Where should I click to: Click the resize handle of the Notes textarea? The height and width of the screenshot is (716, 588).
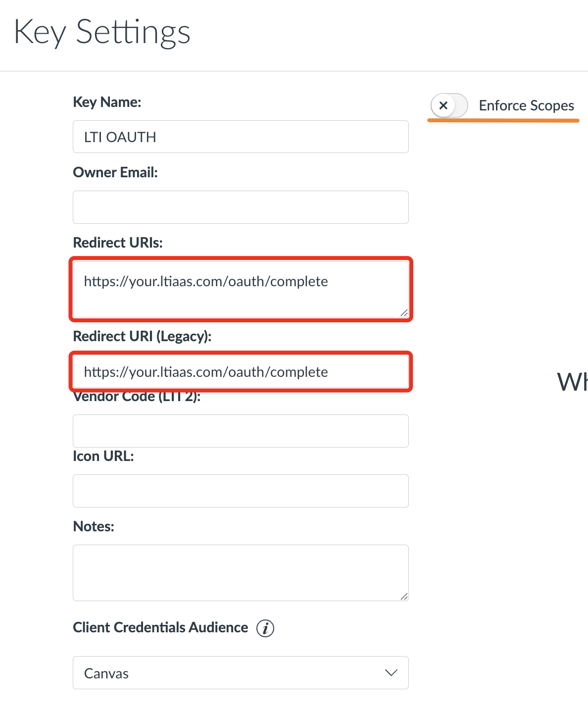coord(404,597)
